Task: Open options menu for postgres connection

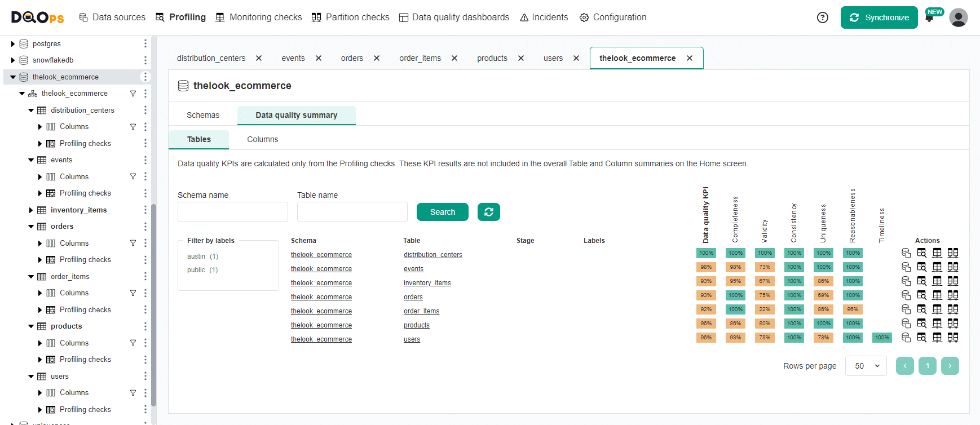Action: coord(145,43)
